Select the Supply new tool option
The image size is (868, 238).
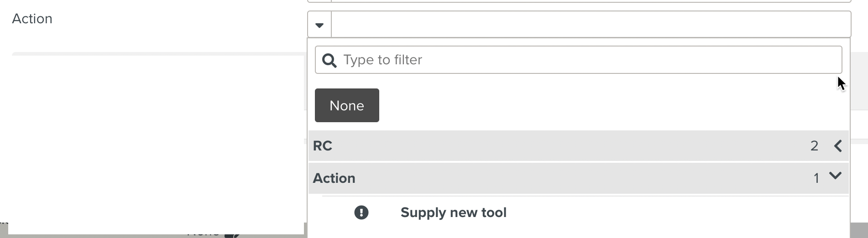tap(453, 212)
